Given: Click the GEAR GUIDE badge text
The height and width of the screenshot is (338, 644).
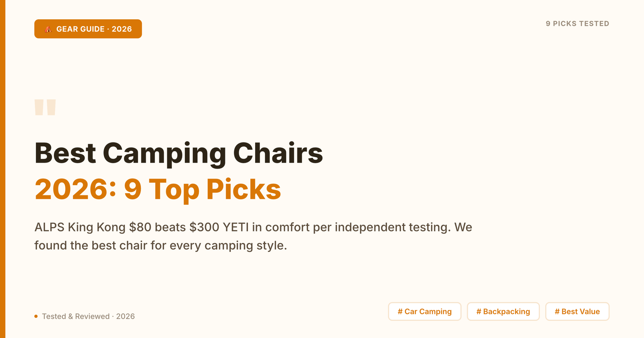Looking at the screenshot, I should [x=94, y=29].
